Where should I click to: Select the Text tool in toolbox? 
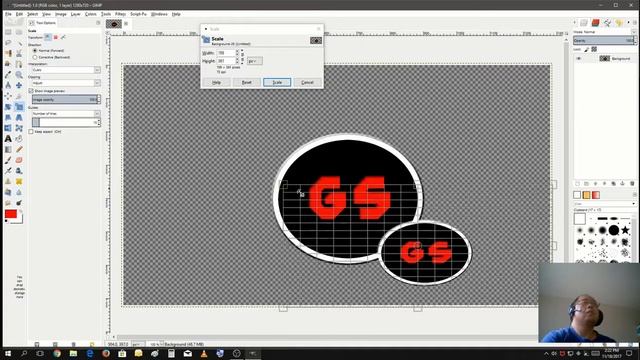tap(8, 139)
